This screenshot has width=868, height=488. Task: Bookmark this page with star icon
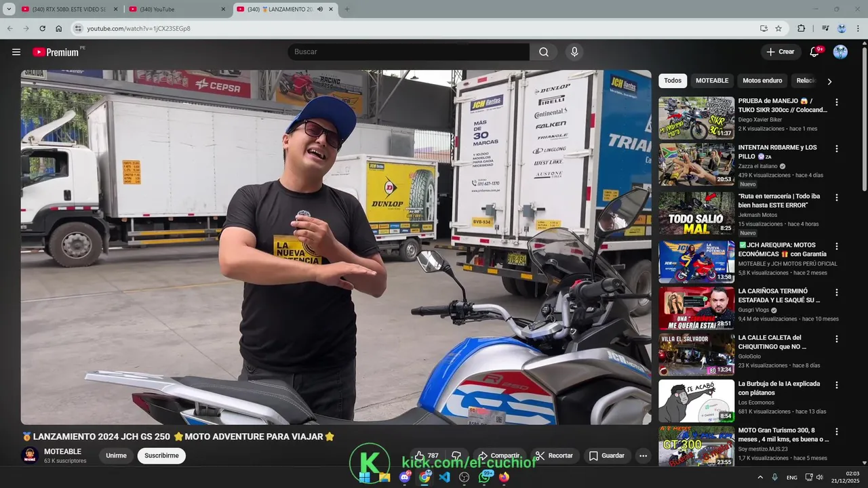778,28
